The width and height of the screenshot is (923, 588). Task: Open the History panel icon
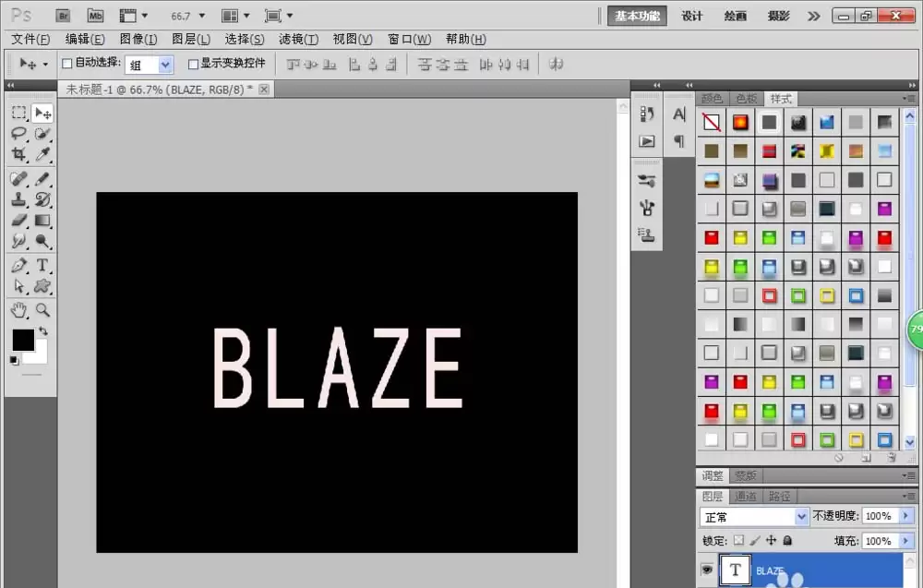point(647,114)
